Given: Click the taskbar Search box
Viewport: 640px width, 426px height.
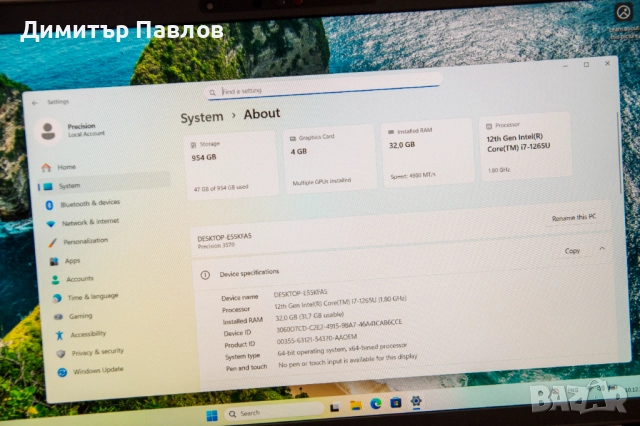Looking at the screenshot, I should click(274, 412).
